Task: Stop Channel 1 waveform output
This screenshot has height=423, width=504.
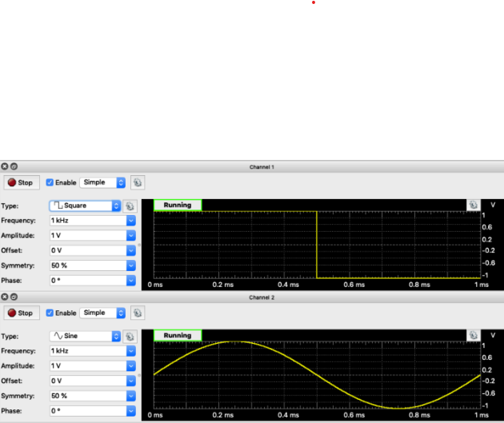Action: [x=22, y=182]
